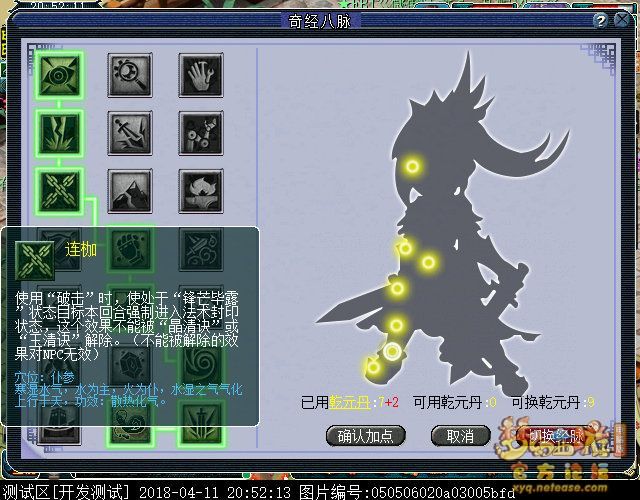Select the hand-with-wrench skill icon
Image resolution: width=640 pixels, height=500 pixels.
click(x=201, y=75)
